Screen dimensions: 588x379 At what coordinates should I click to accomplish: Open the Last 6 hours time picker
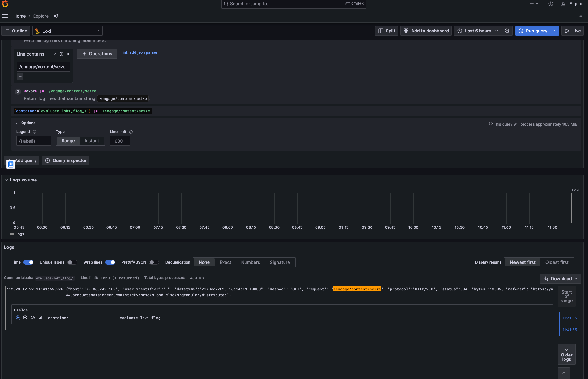pos(478,31)
